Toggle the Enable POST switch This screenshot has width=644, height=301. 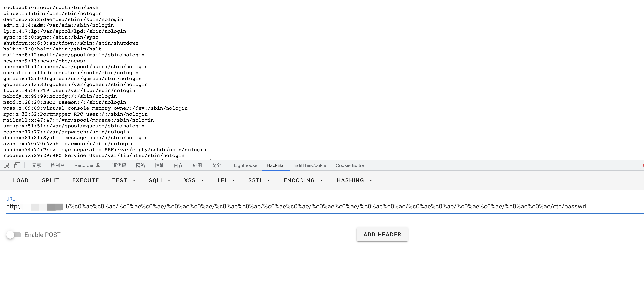pyautogui.click(x=14, y=235)
